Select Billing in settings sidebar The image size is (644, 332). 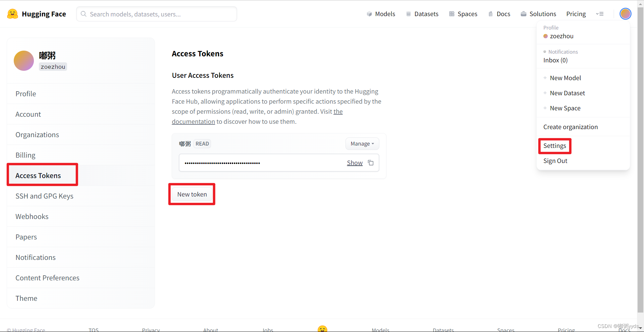tap(81, 155)
